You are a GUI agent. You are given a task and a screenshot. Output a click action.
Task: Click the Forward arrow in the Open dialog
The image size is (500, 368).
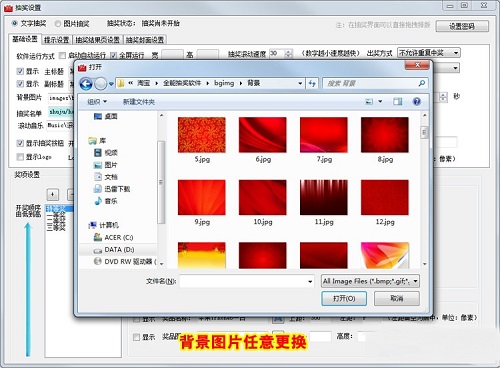click(x=101, y=84)
